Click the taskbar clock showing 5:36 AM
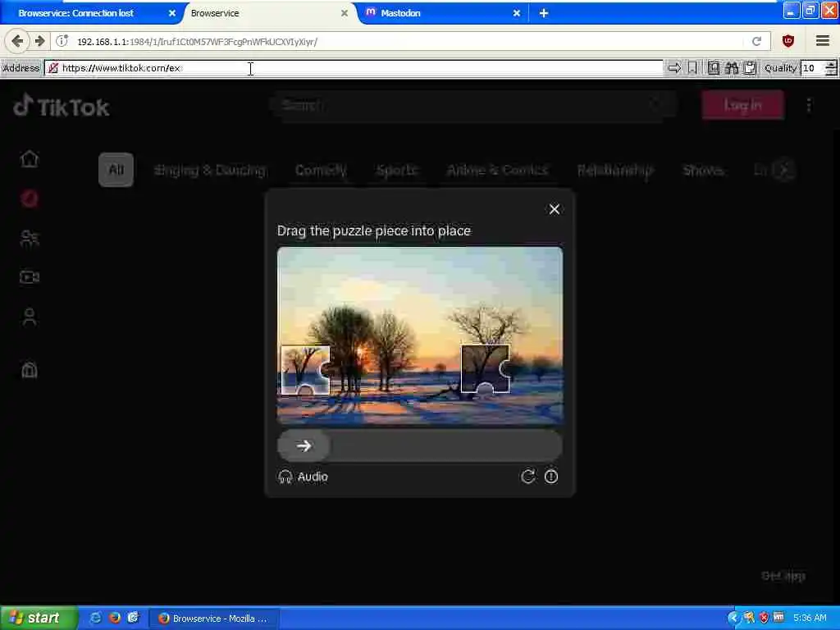The height and width of the screenshot is (630, 840). pos(810,618)
